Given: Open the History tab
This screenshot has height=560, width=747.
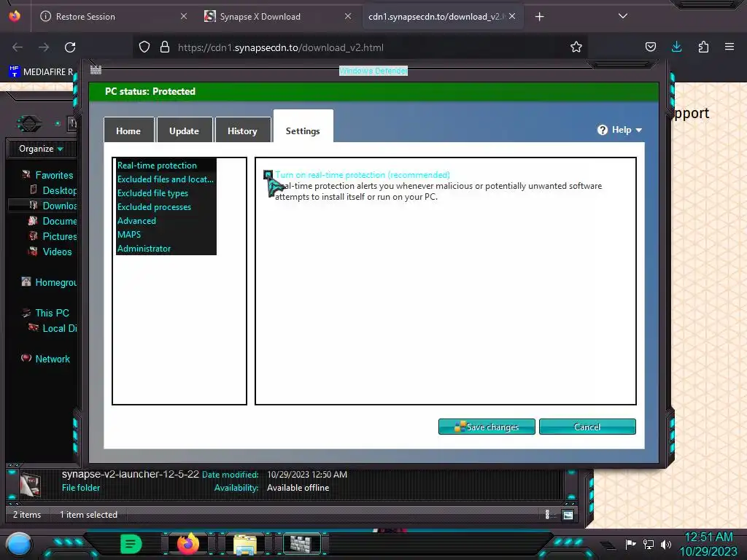Looking at the screenshot, I should (242, 131).
